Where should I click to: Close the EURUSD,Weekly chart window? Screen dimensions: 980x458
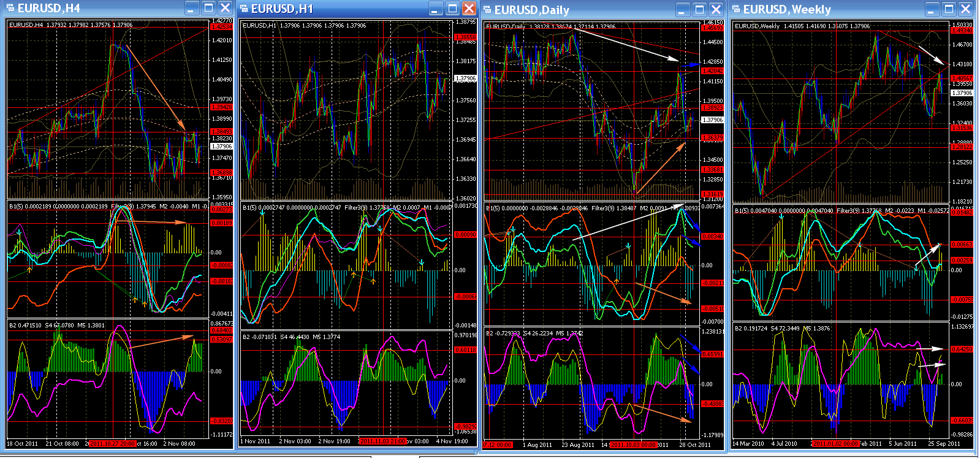(x=965, y=9)
